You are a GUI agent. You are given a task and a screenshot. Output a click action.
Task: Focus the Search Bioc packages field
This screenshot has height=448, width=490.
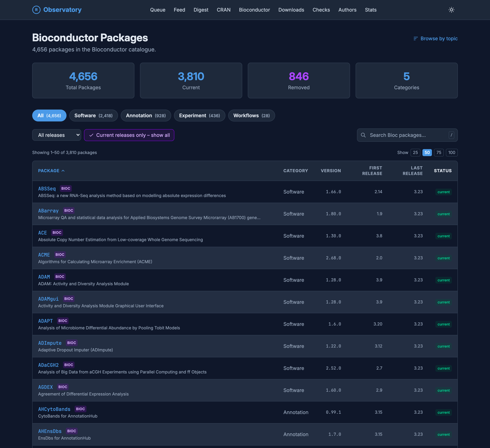click(x=407, y=135)
